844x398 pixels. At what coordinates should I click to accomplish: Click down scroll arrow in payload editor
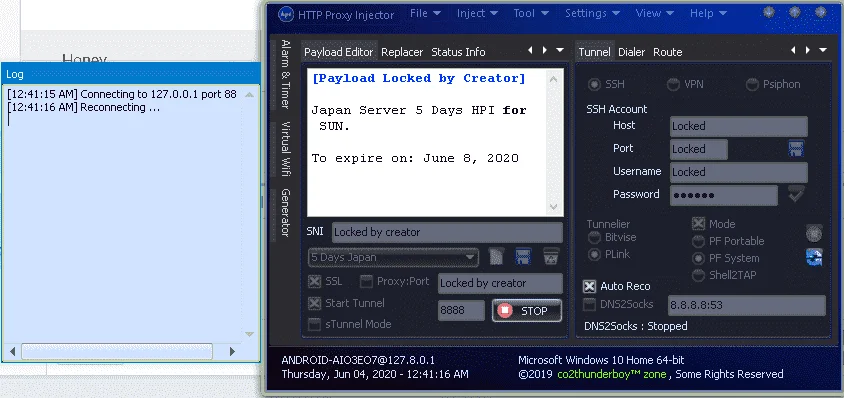pos(554,207)
